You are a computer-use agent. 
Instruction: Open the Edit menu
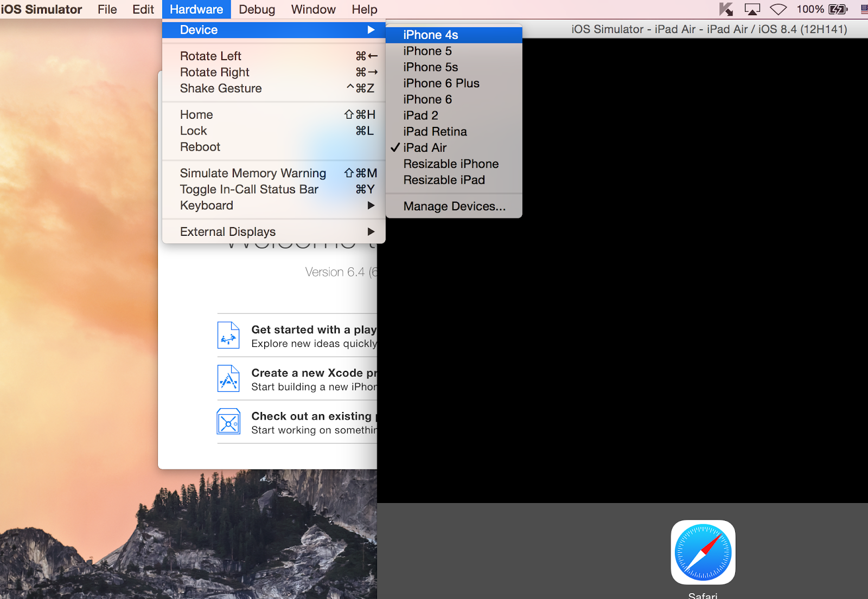point(143,9)
